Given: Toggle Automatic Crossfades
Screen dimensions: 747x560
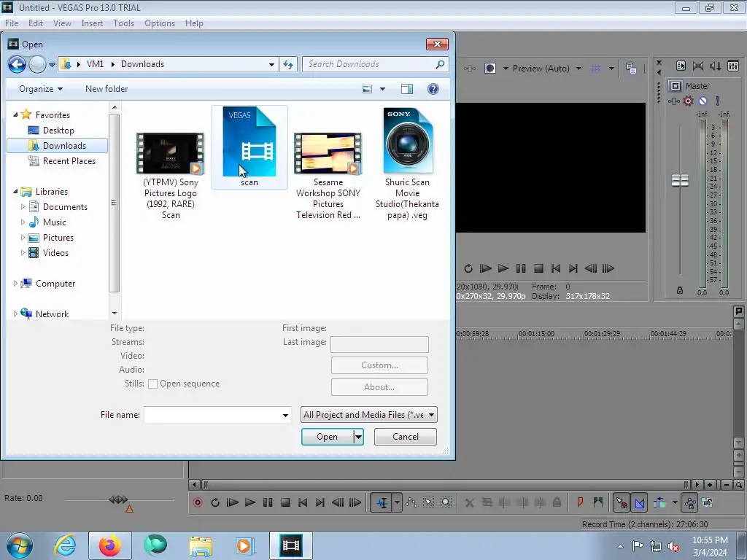Looking at the screenshot, I should (639, 502).
